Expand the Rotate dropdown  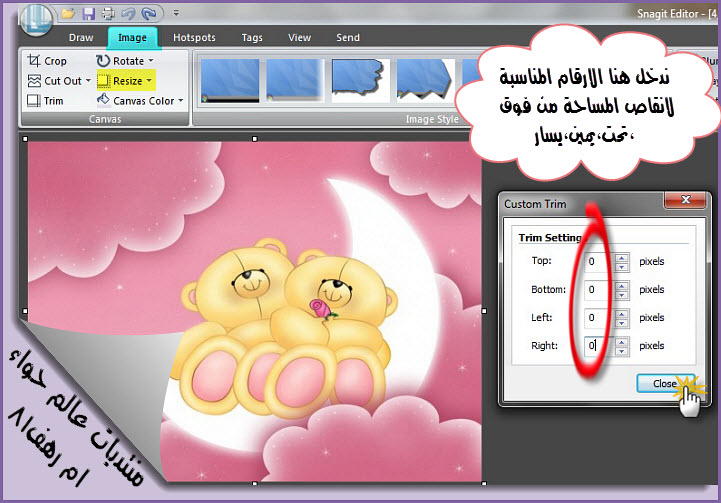click(x=150, y=61)
